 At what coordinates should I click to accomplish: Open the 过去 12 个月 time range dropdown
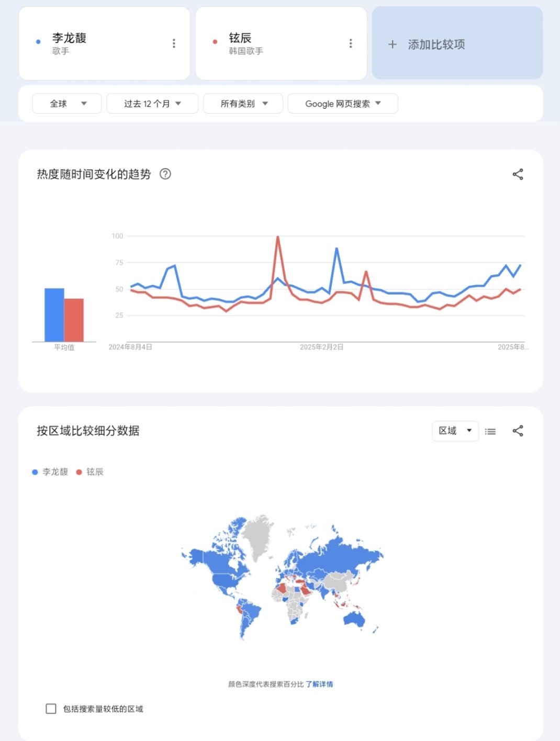click(152, 104)
